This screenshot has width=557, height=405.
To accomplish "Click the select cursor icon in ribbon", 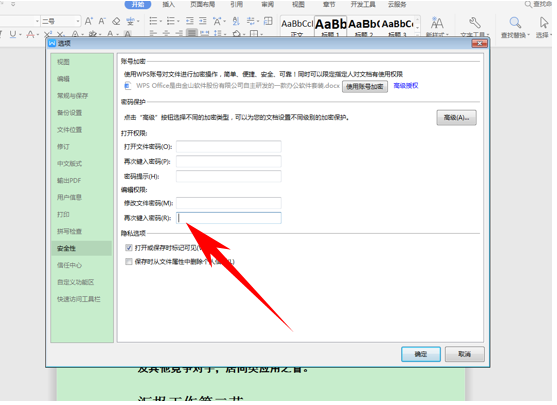I will [544, 23].
